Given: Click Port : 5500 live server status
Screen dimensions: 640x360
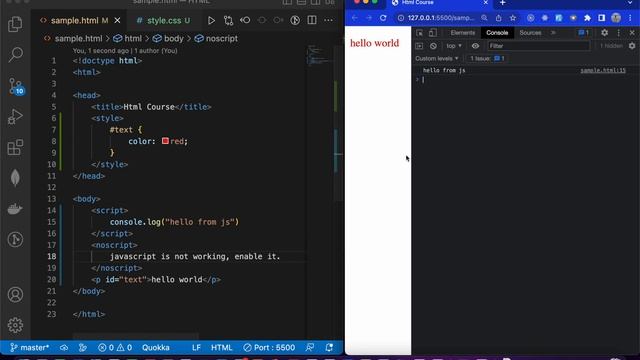Looking at the screenshot, I should click(269, 347).
